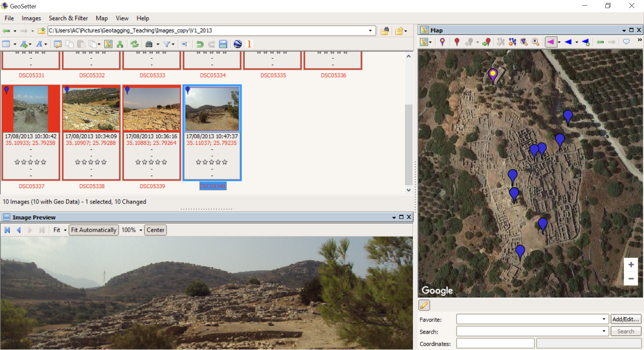Click the green back navigation arrow
This screenshot has width=644, height=350.
coord(6,31)
